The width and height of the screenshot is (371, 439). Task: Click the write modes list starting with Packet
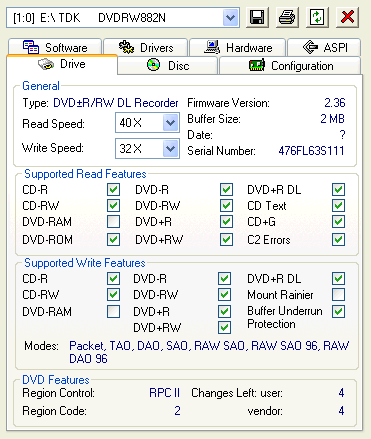(209, 352)
